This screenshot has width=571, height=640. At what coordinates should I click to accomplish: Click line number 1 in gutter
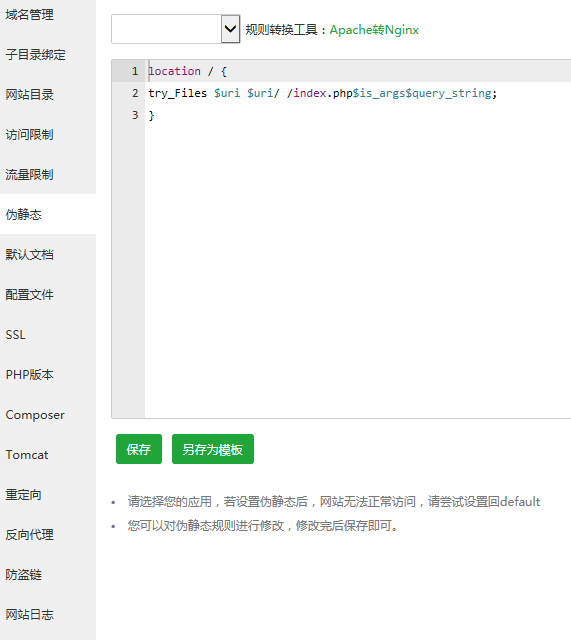point(135,71)
